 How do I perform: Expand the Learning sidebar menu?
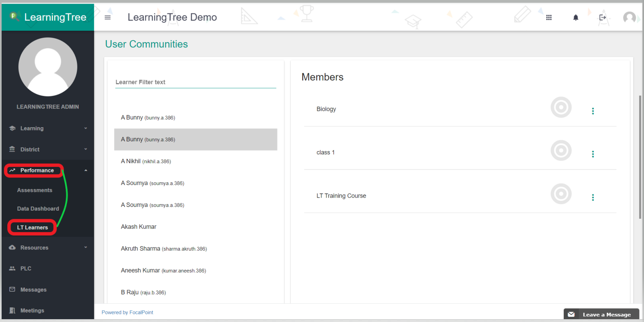click(x=48, y=128)
